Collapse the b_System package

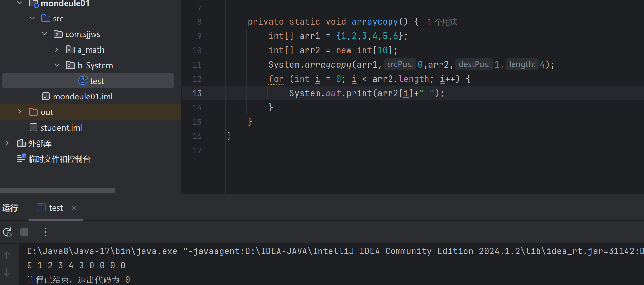tap(57, 65)
